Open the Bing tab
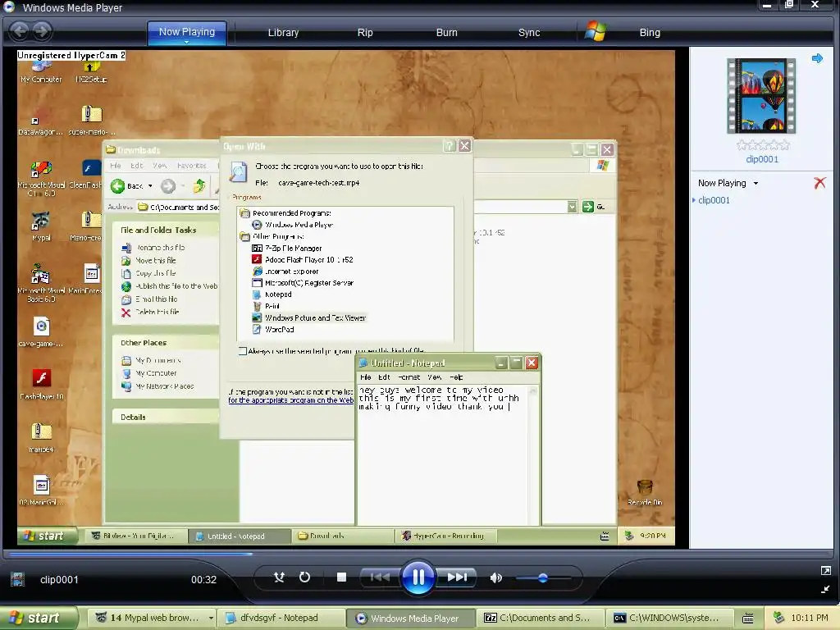 [x=650, y=33]
